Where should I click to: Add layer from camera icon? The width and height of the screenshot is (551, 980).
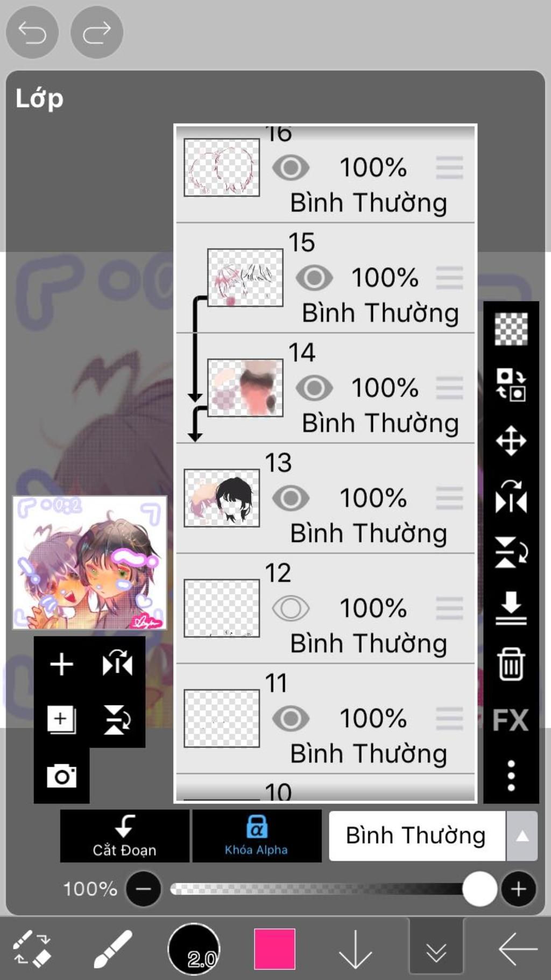pos(61,775)
